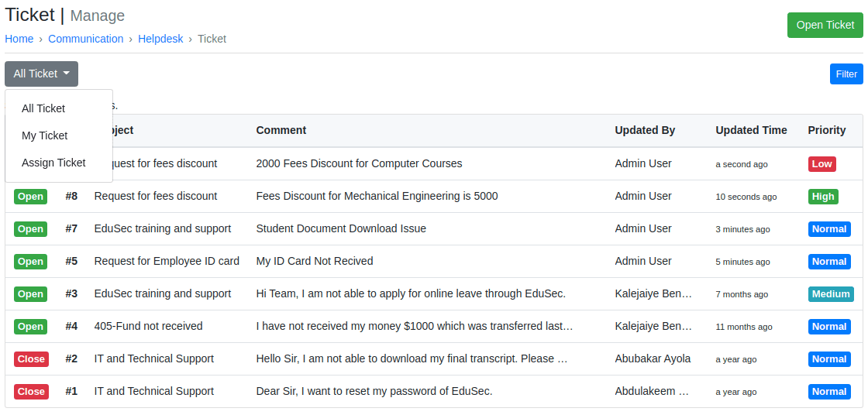Image resolution: width=868 pixels, height=415 pixels.
Task: Click the High priority badge
Action: (x=823, y=197)
